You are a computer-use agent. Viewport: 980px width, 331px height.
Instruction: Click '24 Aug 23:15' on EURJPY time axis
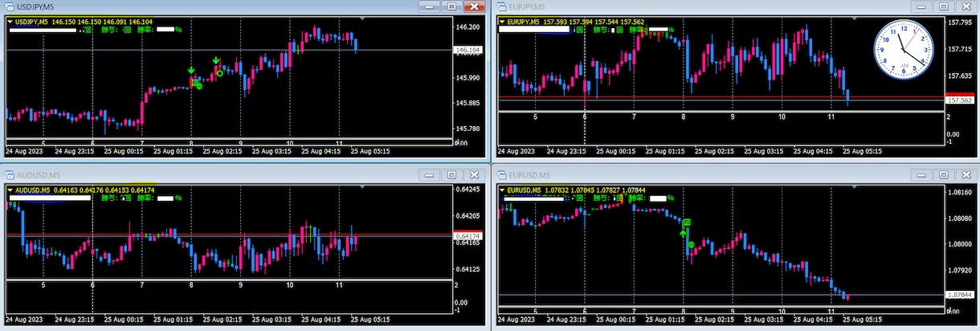[566, 151]
